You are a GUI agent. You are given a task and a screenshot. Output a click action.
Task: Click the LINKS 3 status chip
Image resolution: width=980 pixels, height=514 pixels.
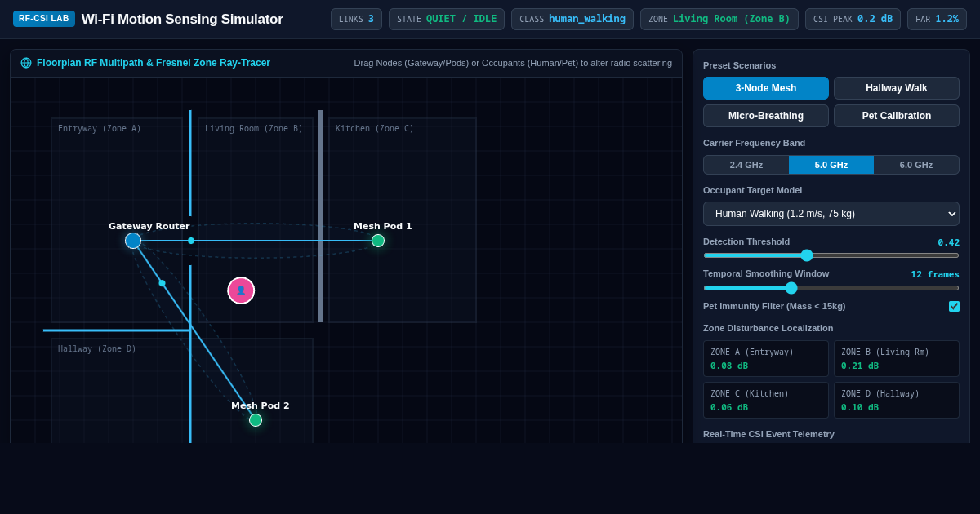coord(356,19)
